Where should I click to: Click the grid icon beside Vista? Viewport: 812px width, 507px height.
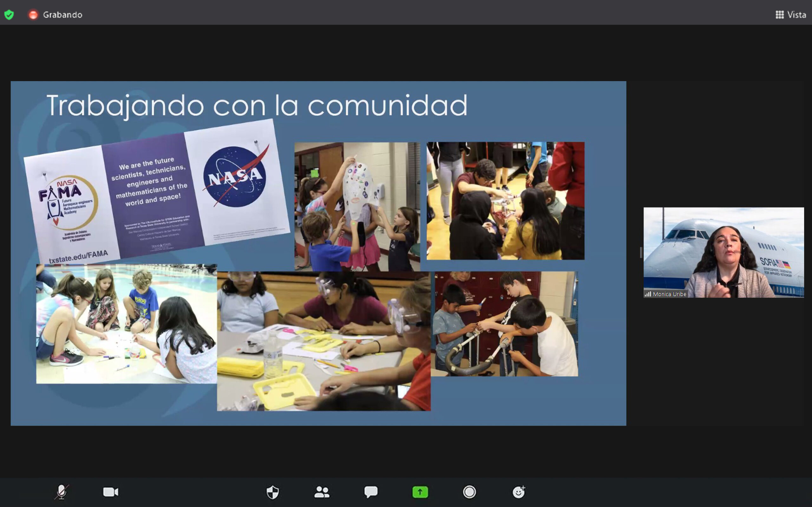click(779, 15)
